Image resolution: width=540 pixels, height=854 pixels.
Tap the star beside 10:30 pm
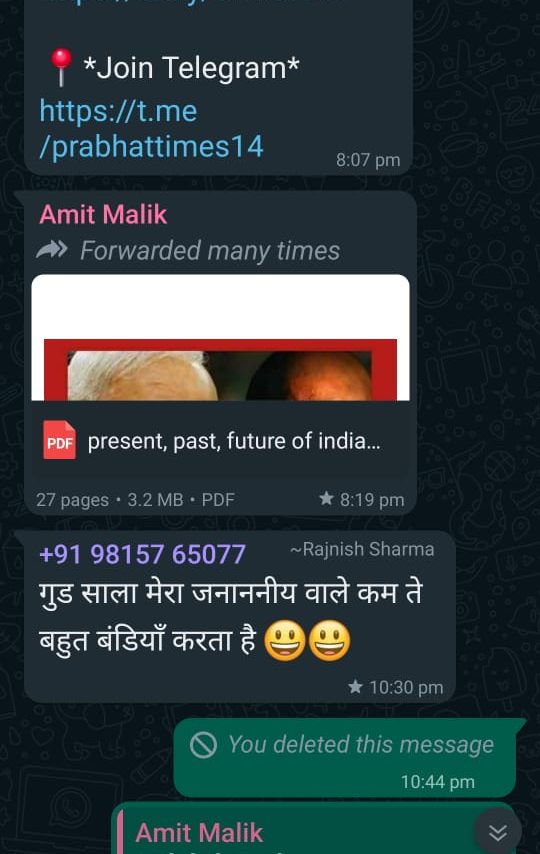355,687
